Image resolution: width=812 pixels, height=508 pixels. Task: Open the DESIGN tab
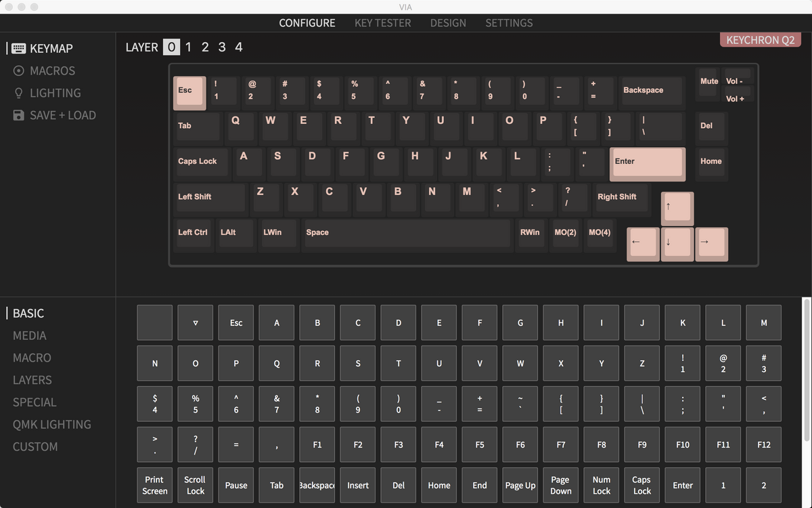(448, 22)
